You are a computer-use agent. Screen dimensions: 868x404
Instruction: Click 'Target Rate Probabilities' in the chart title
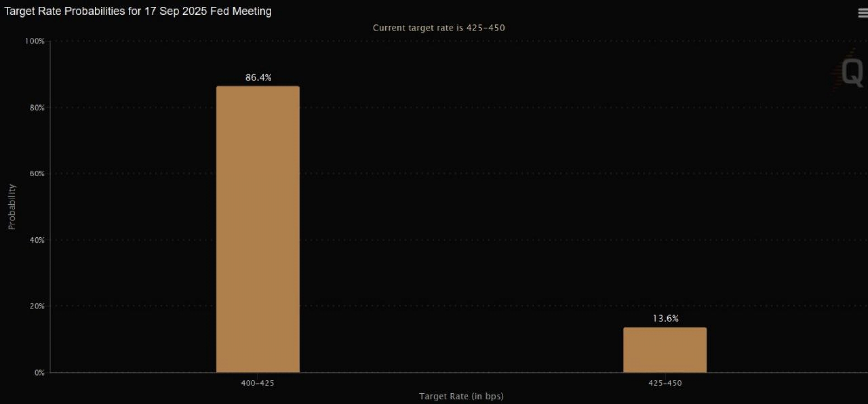(64, 11)
